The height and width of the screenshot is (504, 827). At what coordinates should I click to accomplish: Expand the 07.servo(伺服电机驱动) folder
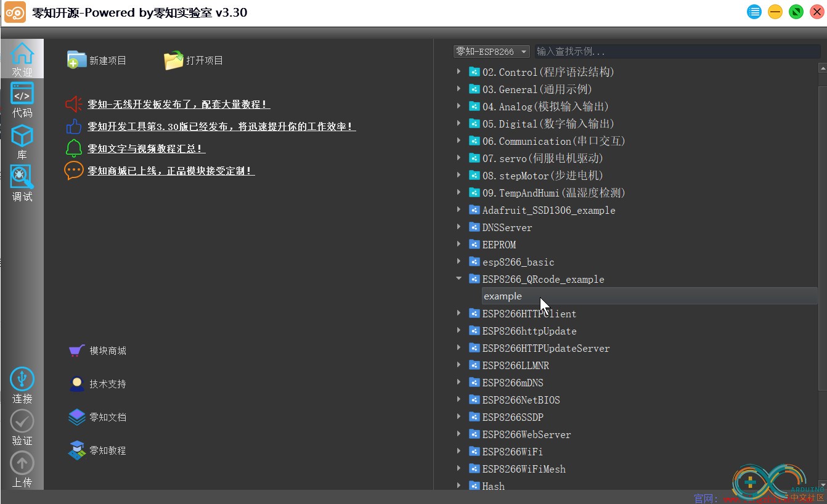pos(458,158)
